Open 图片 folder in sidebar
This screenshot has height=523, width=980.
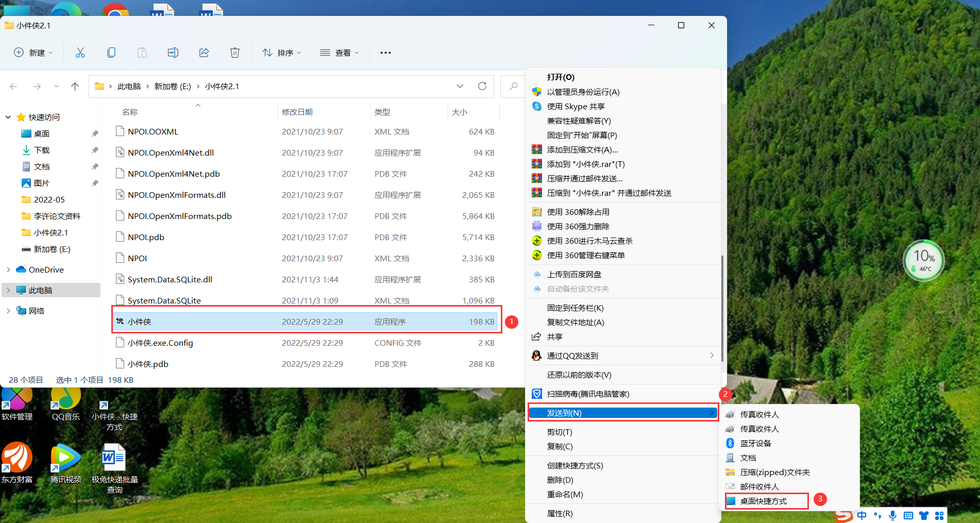coord(42,183)
